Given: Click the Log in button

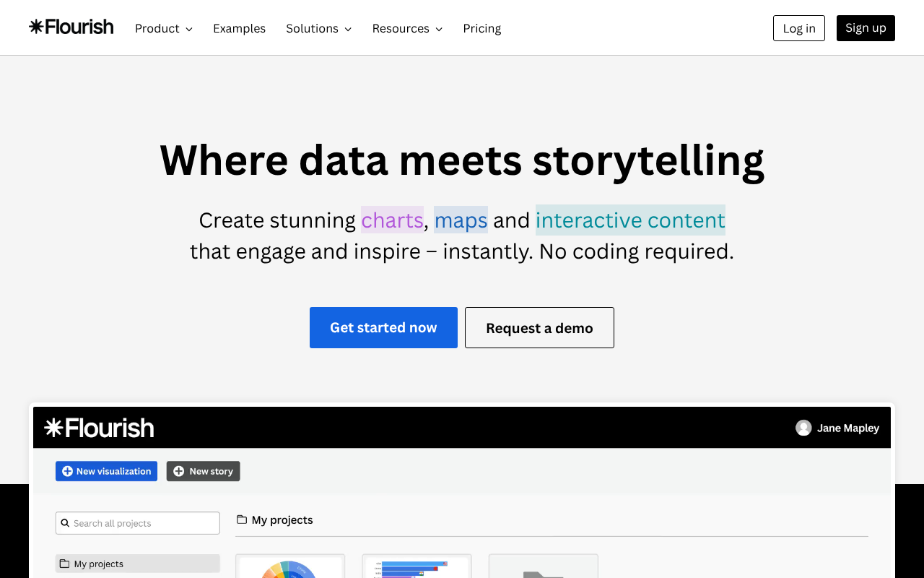Looking at the screenshot, I should [x=798, y=28].
